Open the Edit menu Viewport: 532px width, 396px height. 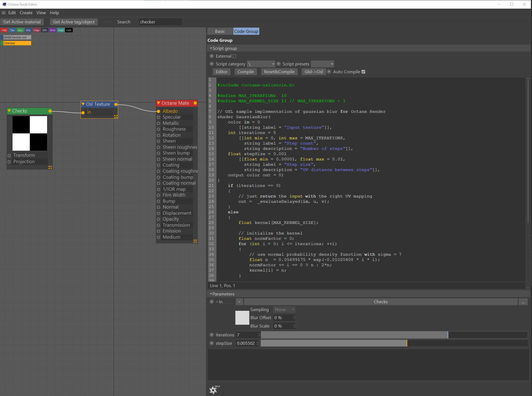[12, 13]
